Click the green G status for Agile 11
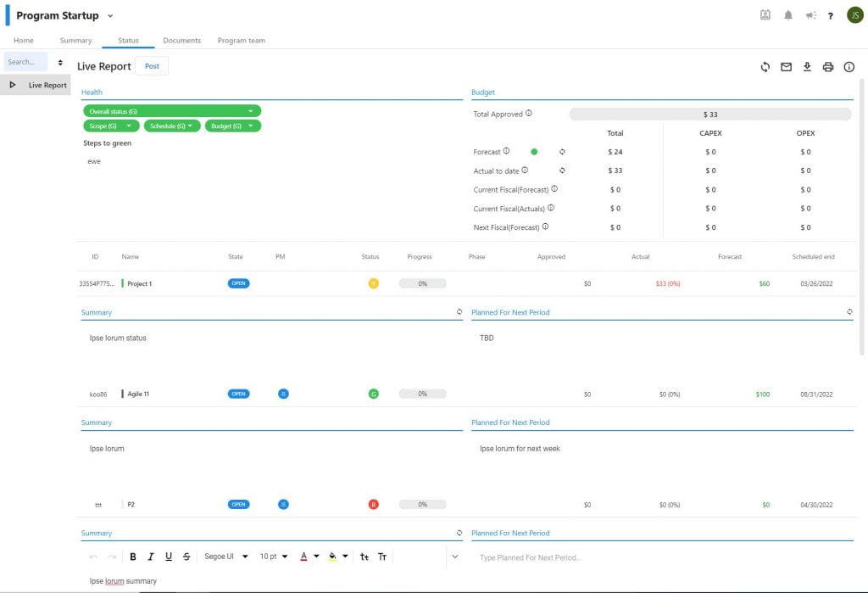Screen dimensions: 868x593 (374, 394)
